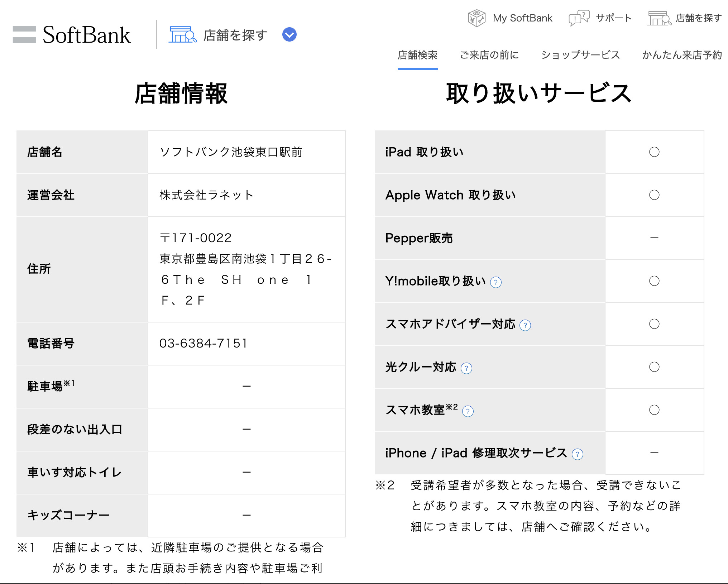Viewport: 728px width, 584px height.
Task: Open help for iPhone / iPad 修理取次サービス
Action: point(578,454)
